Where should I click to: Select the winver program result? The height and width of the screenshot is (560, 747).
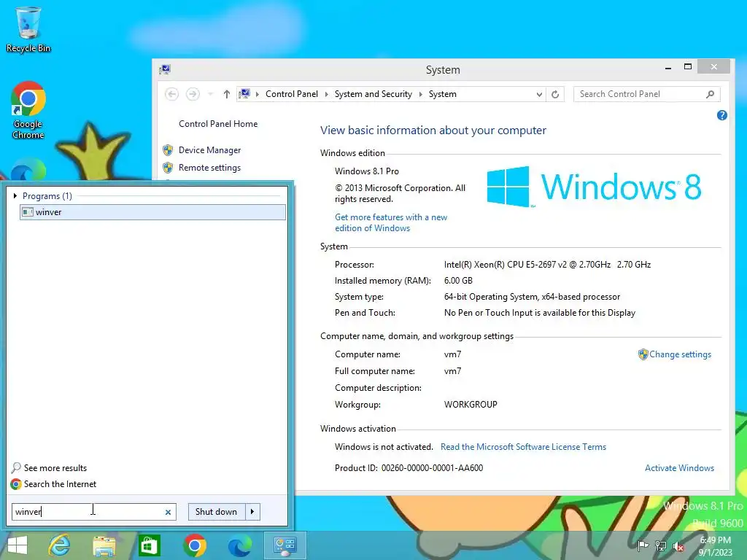152,212
